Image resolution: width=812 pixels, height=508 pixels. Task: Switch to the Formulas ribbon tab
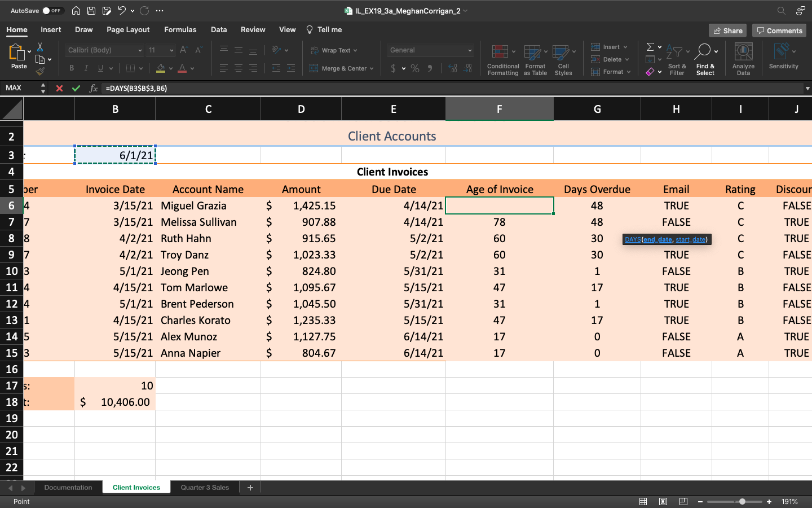click(x=180, y=29)
